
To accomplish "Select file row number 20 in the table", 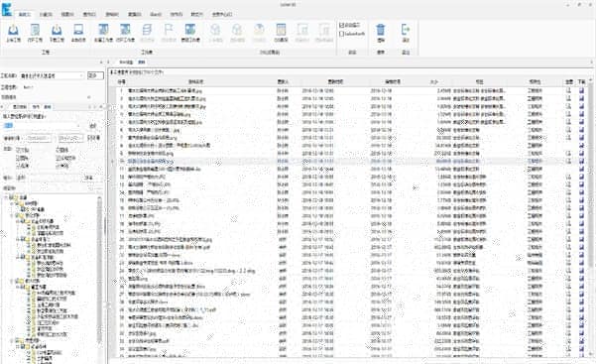I will coord(348,240).
